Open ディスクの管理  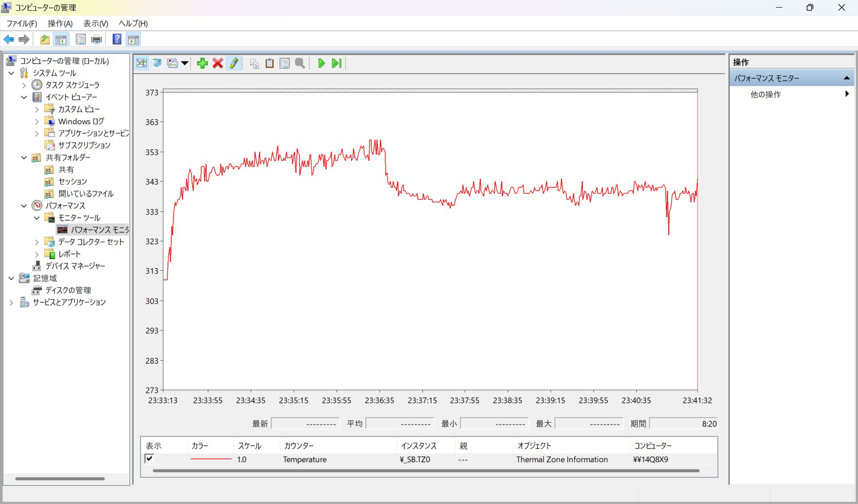tap(68, 290)
